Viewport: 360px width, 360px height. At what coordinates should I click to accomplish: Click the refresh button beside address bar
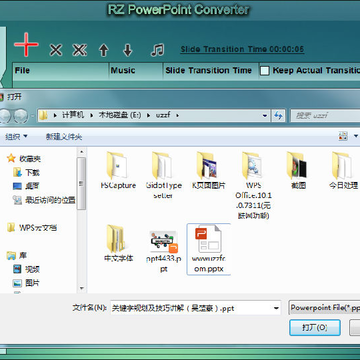click(x=278, y=116)
